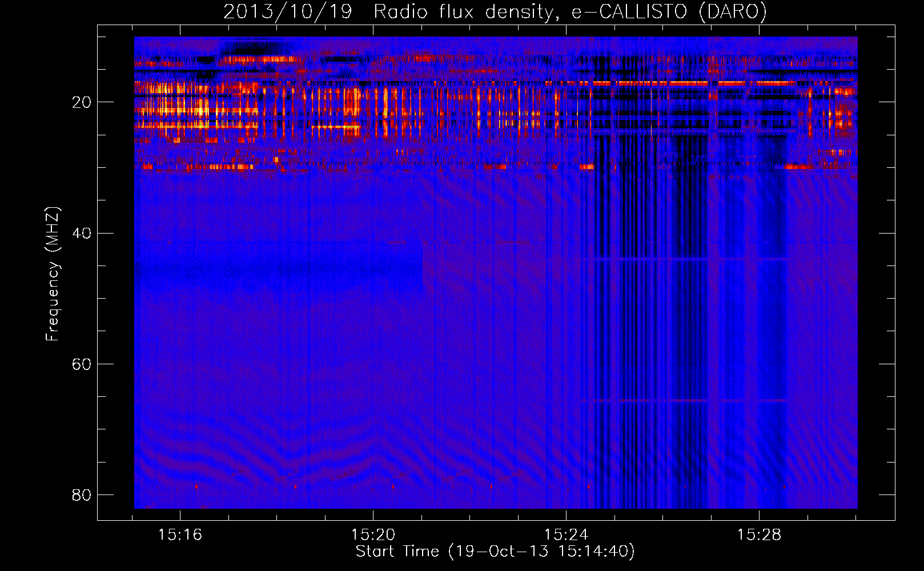Viewport: 924px width, 571px height.
Task: Click the 'Start Time (19-Oct-13 15:14:40)' label
Action: [495, 552]
